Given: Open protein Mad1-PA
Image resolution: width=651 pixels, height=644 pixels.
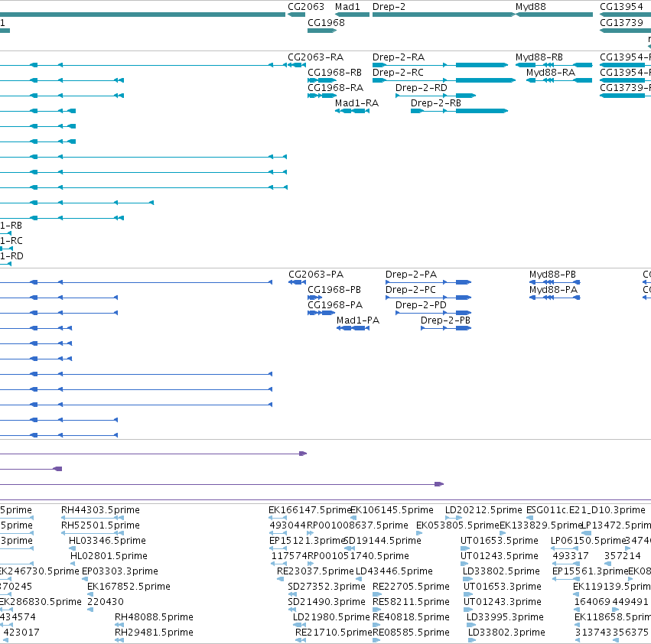Looking at the screenshot, I should tap(357, 320).
